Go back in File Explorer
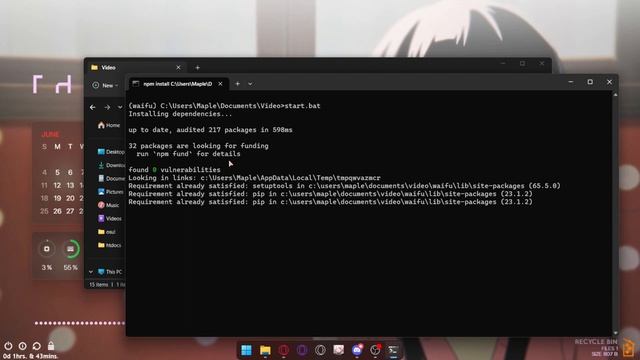Screen dimensions: 640x360 pos(93,107)
